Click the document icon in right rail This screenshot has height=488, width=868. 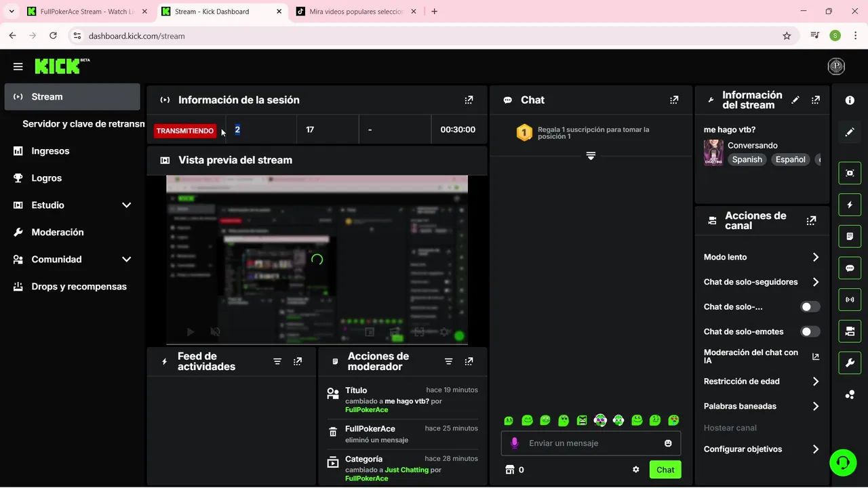click(850, 237)
